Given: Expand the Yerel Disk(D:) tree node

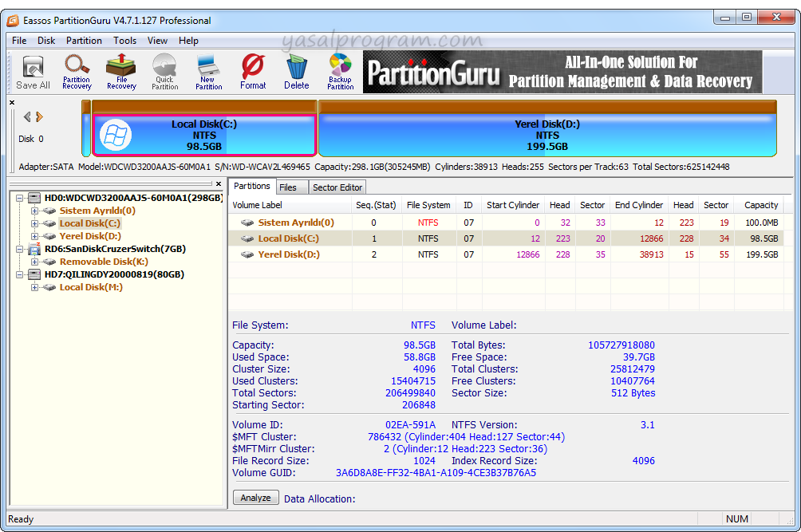Looking at the screenshot, I should coord(34,236).
